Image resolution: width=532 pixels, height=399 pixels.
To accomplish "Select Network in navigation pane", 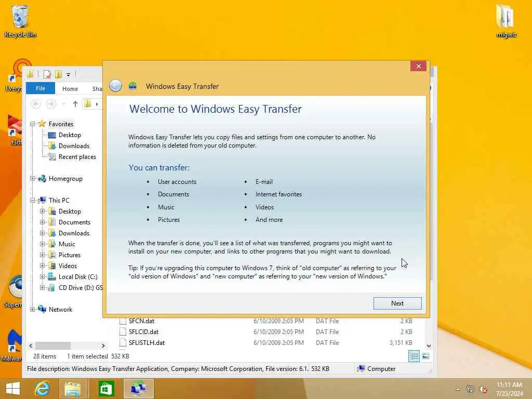I will point(60,309).
